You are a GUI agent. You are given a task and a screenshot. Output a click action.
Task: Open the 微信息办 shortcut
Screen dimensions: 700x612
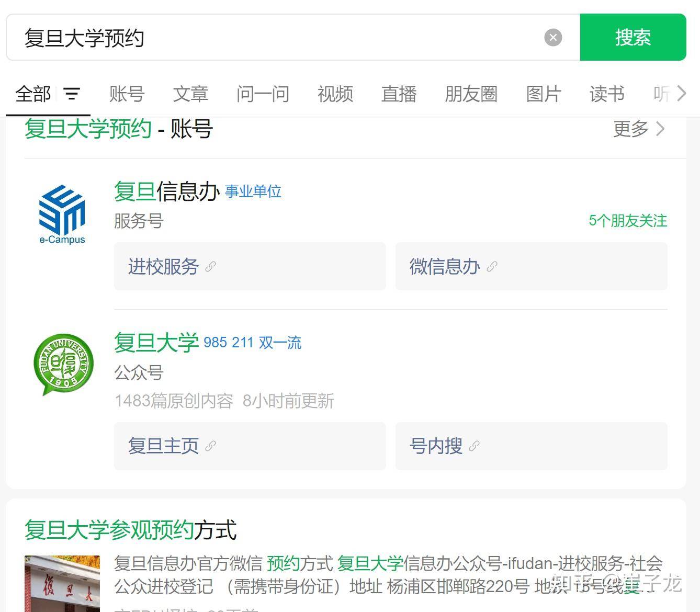(531, 266)
